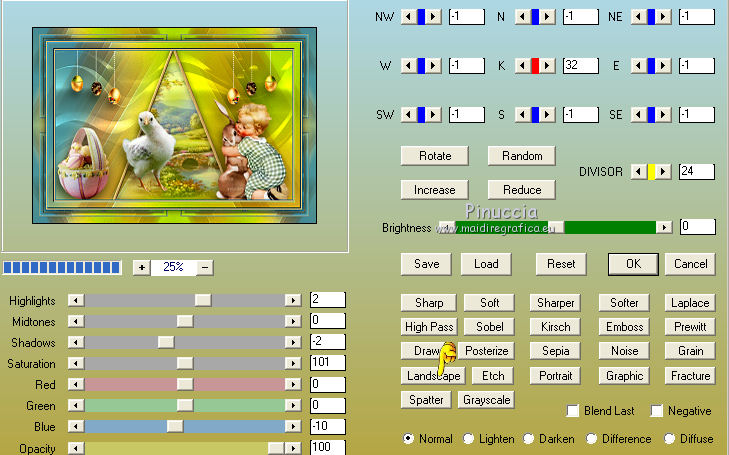Apply the Laplace preset

pos(690,303)
